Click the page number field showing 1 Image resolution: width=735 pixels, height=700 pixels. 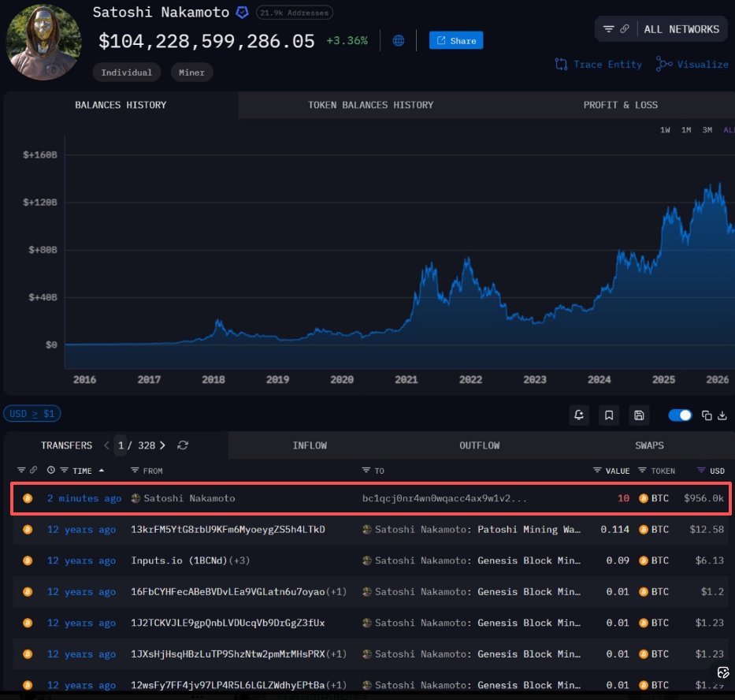(121, 445)
